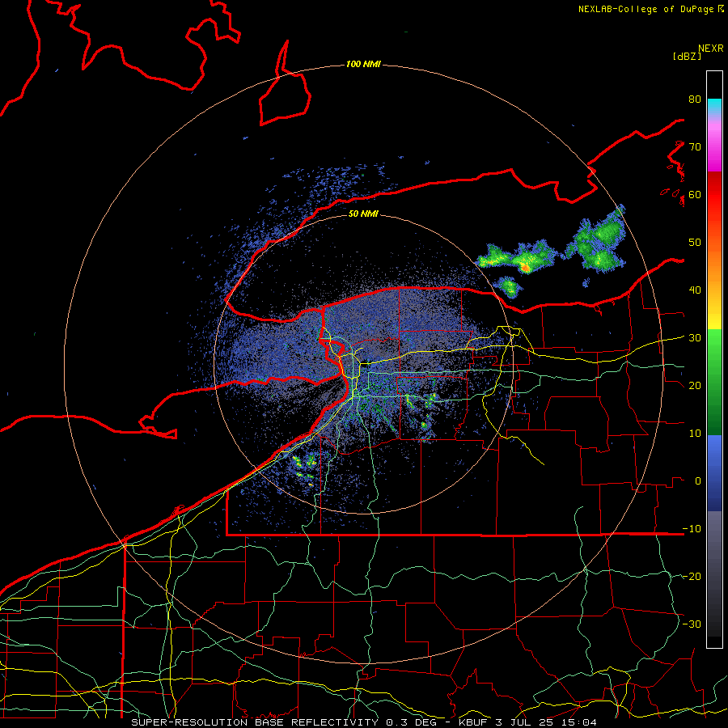
Task: Click the cyan top of the color bar
Action: [x=714, y=107]
